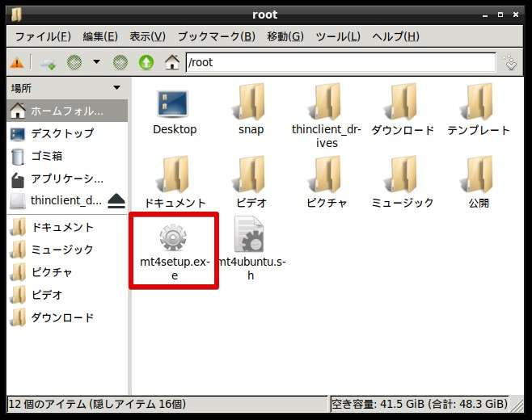The height and width of the screenshot is (420, 532).
Task: Open the ファイル(F) menu
Action: (43, 36)
